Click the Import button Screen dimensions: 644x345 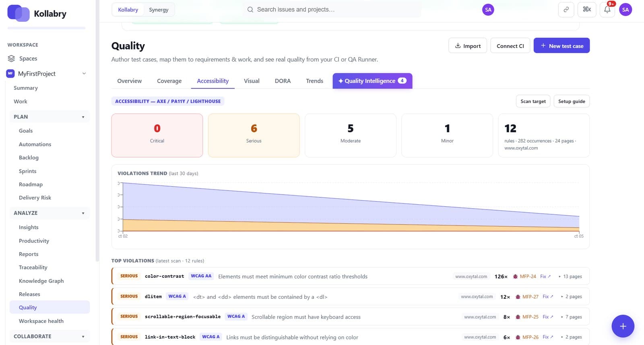click(468, 46)
